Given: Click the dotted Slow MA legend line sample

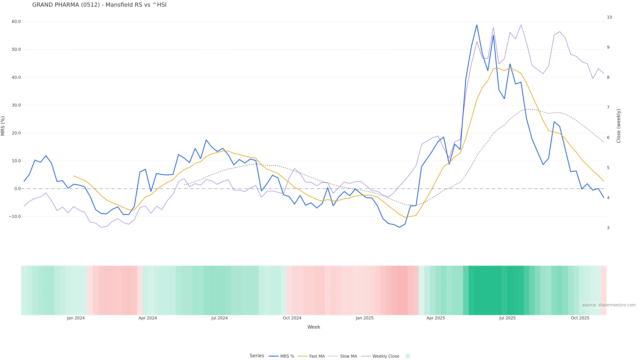Looking at the screenshot, I should 333,356.
